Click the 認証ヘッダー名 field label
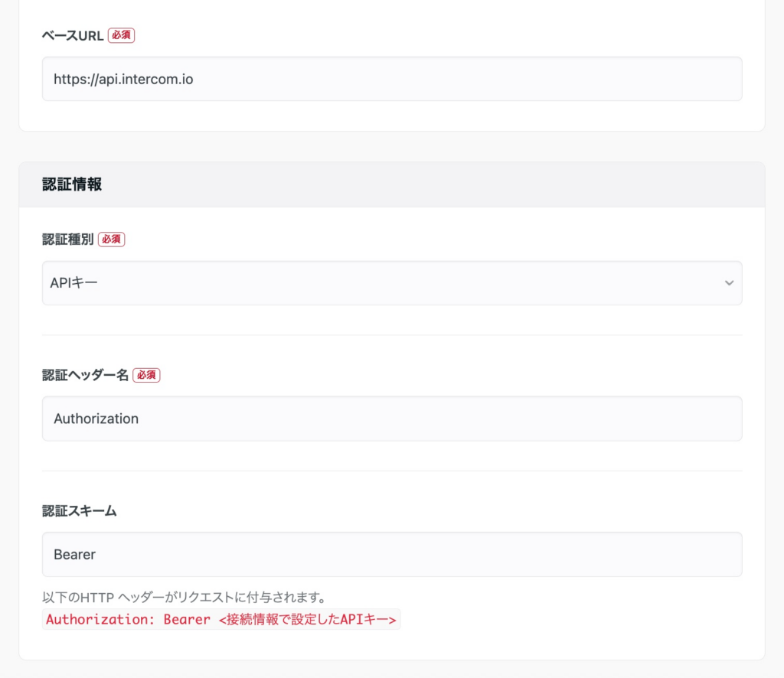Screen dimensions: 784x678 85,375
